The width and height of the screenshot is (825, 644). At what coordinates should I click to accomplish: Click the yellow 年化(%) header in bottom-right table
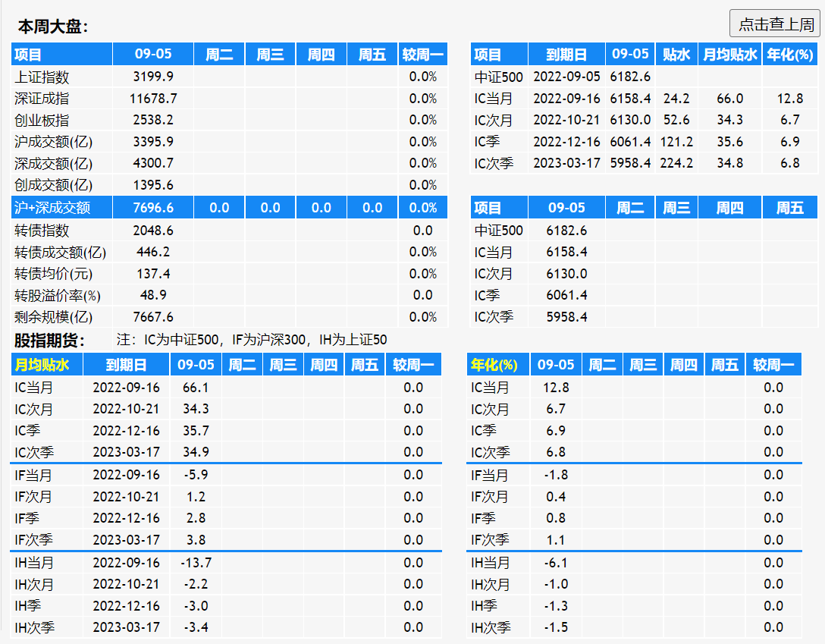click(494, 365)
